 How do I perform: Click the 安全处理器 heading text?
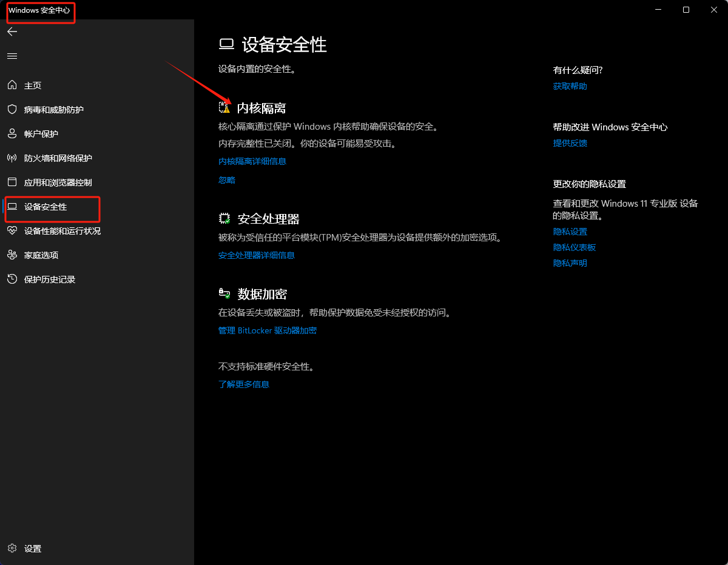(x=269, y=219)
